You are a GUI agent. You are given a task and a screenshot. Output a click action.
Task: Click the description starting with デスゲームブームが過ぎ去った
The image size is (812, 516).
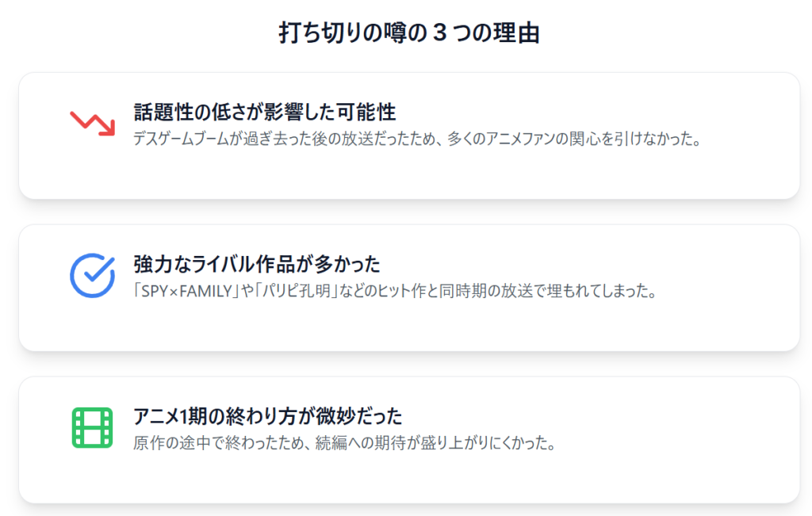click(417, 139)
